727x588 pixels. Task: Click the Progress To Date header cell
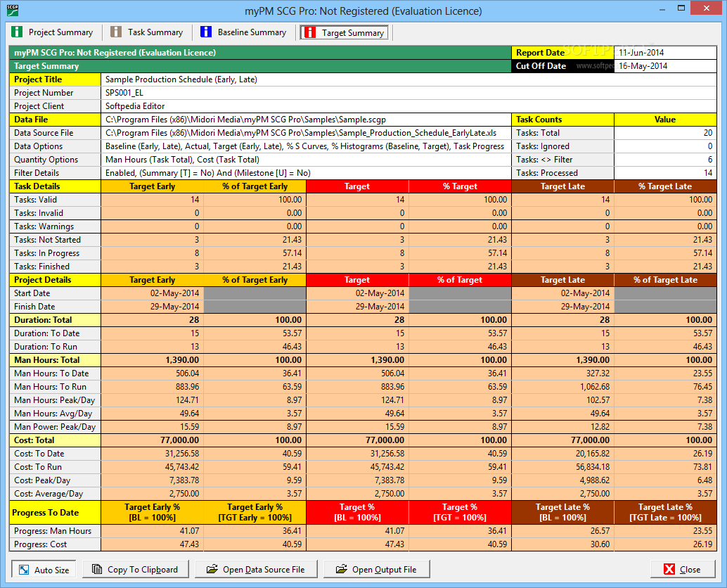[x=55, y=513]
